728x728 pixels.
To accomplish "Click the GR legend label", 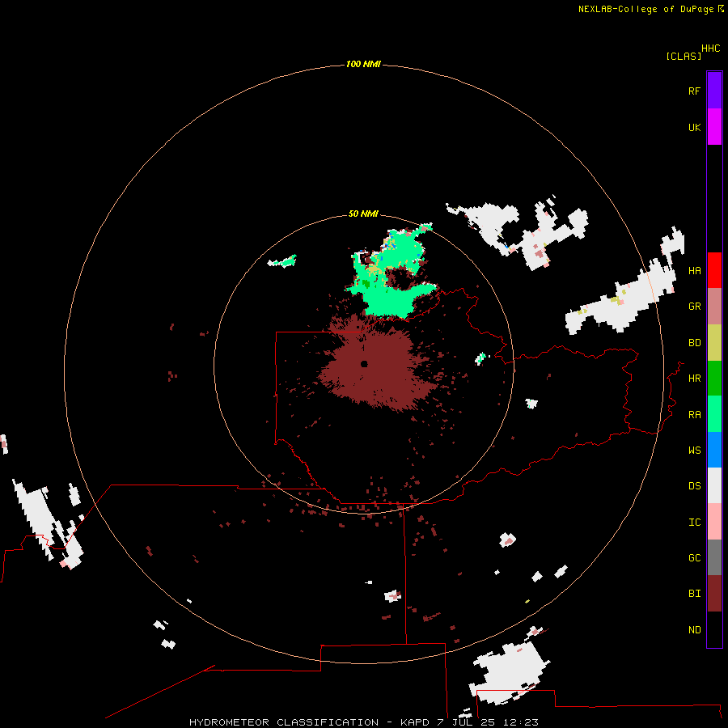I will tap(695, 307).
